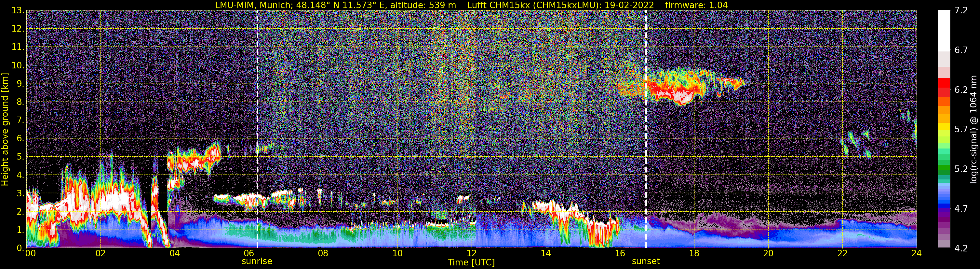Click the '08' time tick label
Screen dimensions: 980x269
point(323,253)
